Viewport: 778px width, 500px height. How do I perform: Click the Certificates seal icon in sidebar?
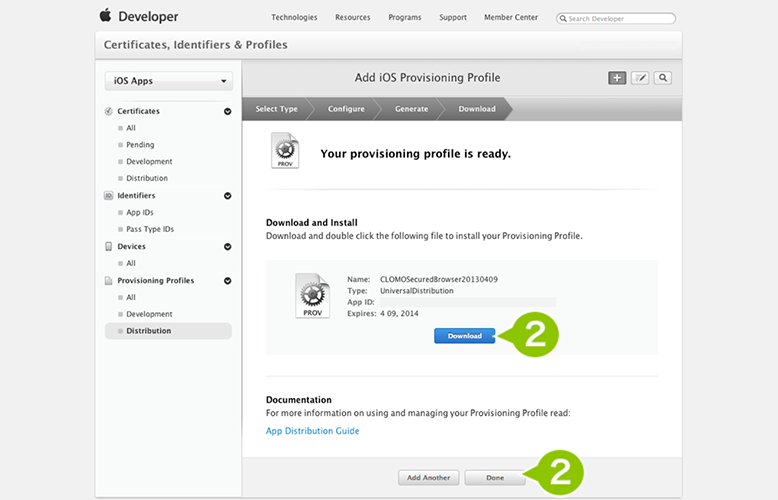(109, 111)
